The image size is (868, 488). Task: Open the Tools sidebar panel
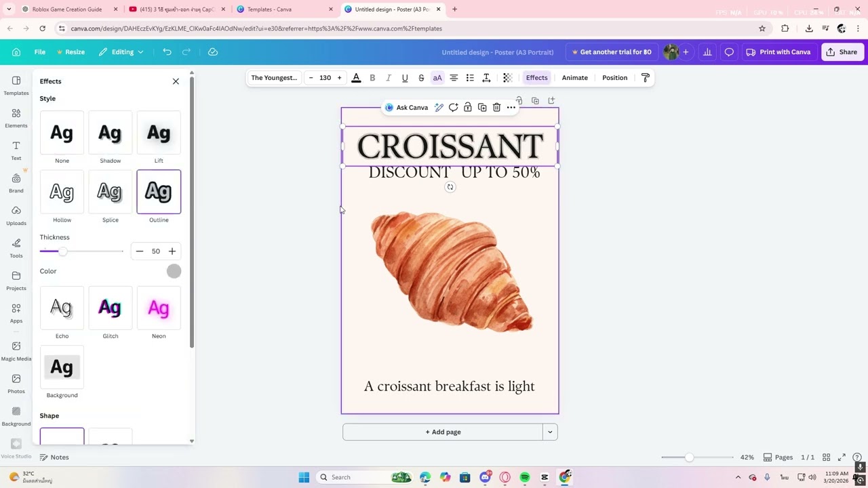[16, 248]
